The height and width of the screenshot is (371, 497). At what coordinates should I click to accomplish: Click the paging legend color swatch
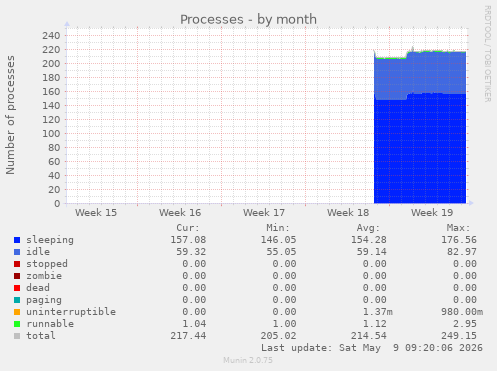tap(17, 300)
